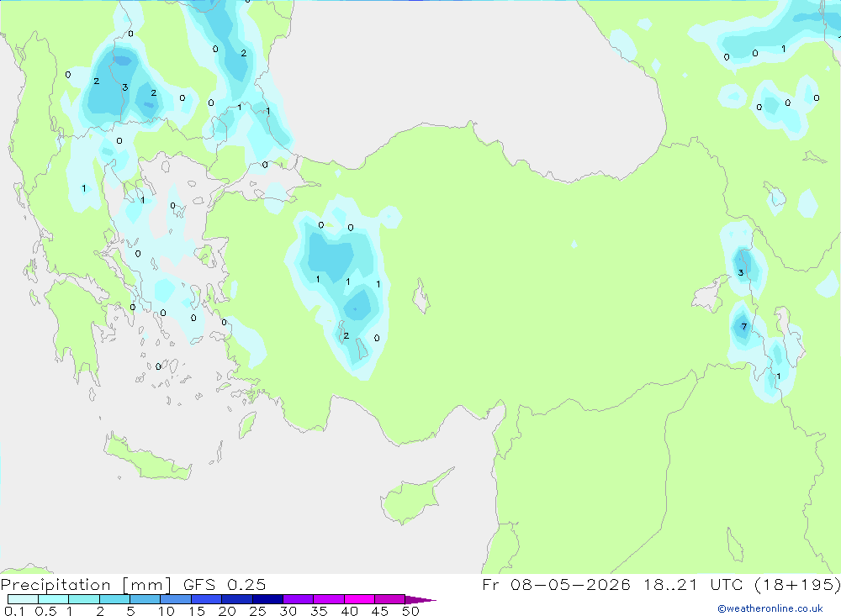Click the 45 to 50 mm legend swatch
This screenshot has height=616, width=841.
click(x=389, y=599)
